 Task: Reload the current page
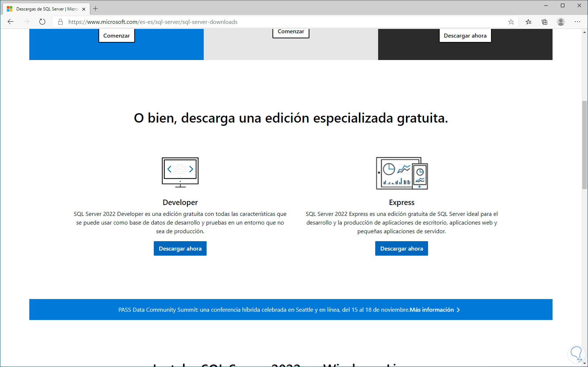click(x=42, y=22)
